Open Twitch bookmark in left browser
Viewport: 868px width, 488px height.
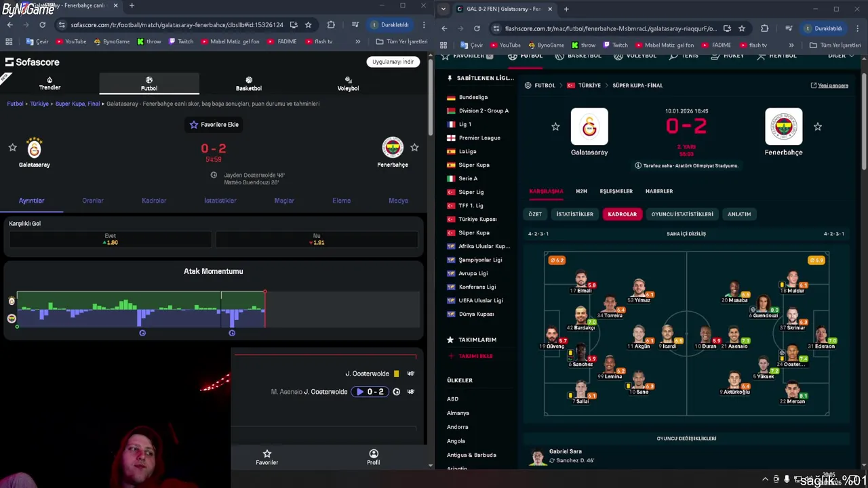(181, 41)
